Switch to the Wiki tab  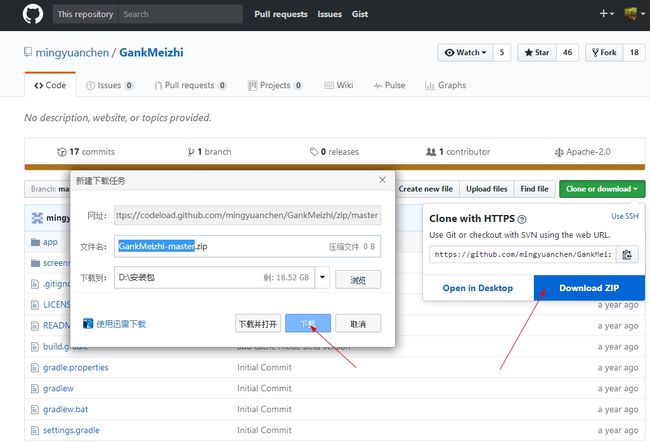pyautogui.click(x=339, y=85)
